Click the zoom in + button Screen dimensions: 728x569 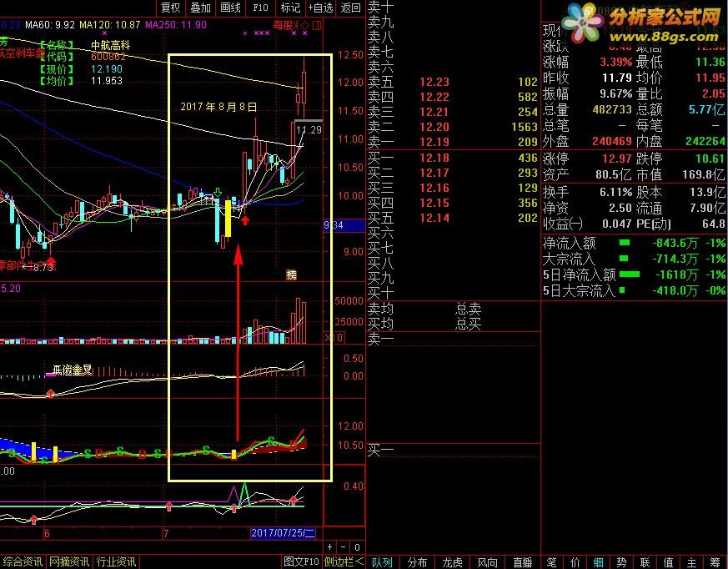coord(329,547)
